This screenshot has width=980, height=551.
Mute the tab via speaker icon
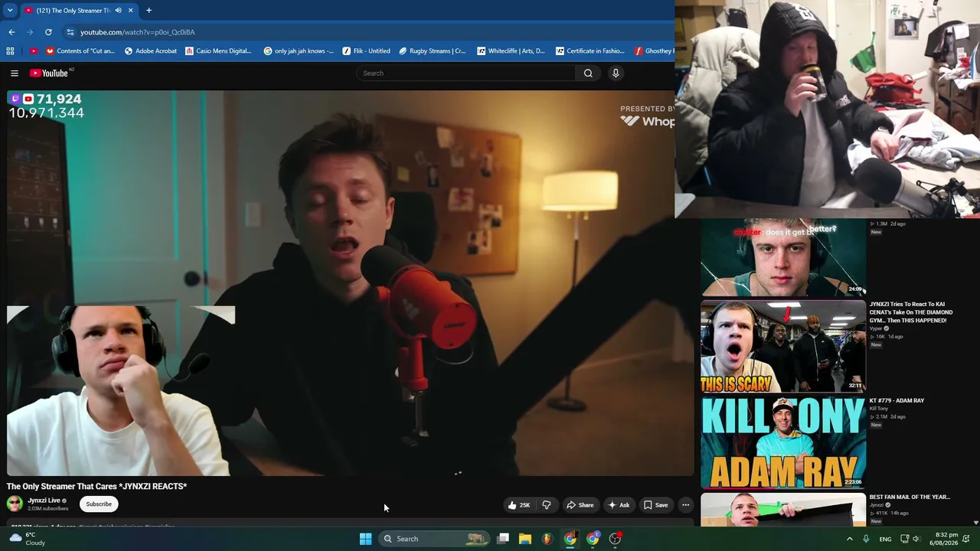pyautogui.click(x=118, y=11)
